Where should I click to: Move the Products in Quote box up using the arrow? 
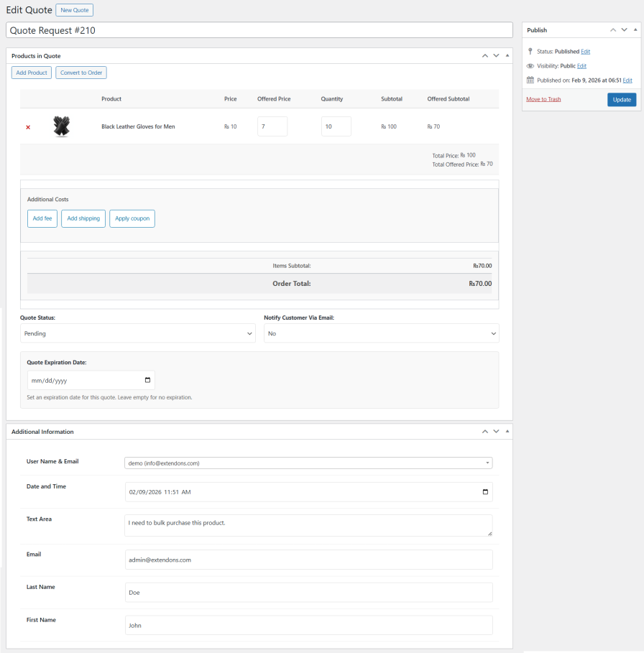pyautogui.click(x=484, y=55)
